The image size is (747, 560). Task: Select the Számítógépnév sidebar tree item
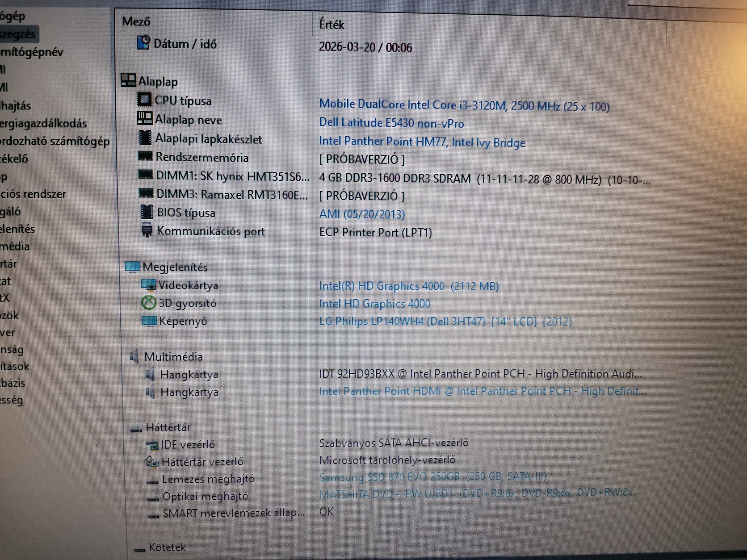[32, 52]
